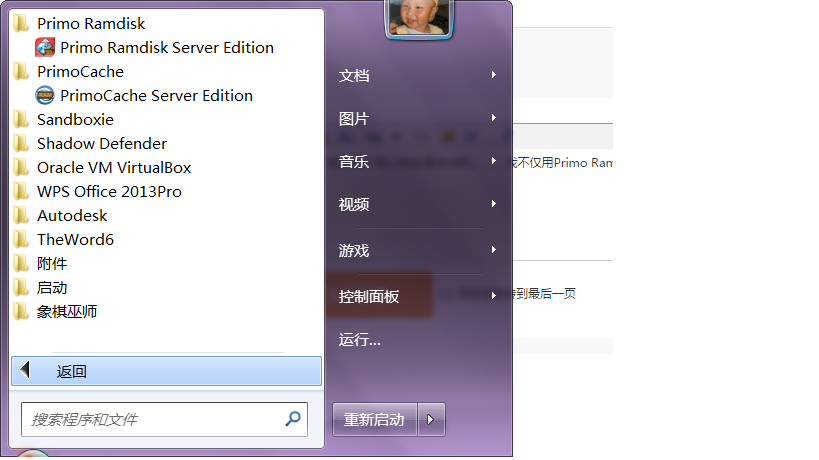The height and width of the screenshot is (460, 819).
Task: Expand the 视频 submenu arrow
Action: coord(494,203)
